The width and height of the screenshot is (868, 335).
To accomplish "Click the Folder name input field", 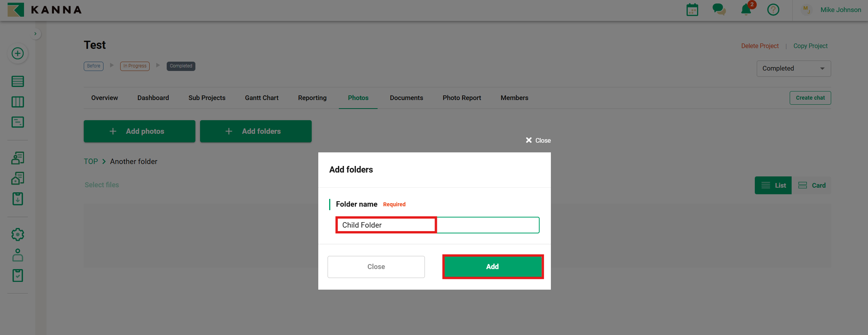I will (437, 225).
